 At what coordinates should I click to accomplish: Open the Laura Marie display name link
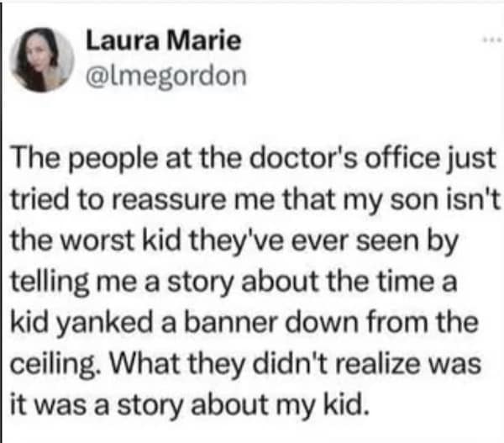pyautogui.click(x=165, y=40)
